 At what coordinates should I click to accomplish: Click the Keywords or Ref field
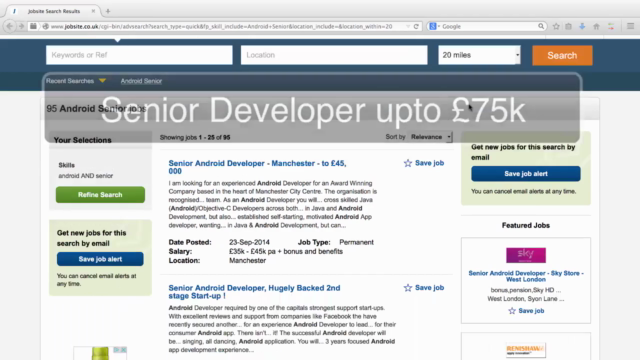tap(139, 55)
